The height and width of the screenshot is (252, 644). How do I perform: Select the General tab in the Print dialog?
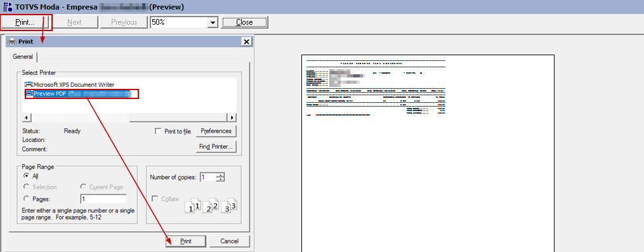point(23,56)
